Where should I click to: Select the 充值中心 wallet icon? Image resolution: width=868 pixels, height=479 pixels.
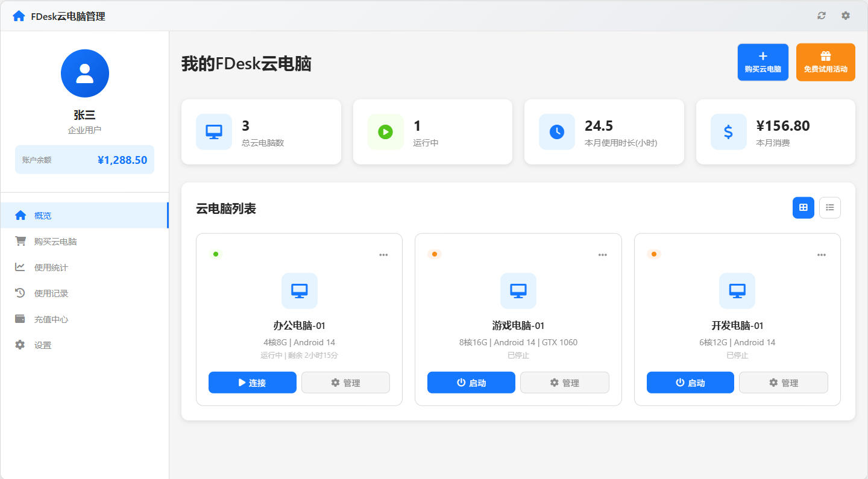(x=20, y=319)
